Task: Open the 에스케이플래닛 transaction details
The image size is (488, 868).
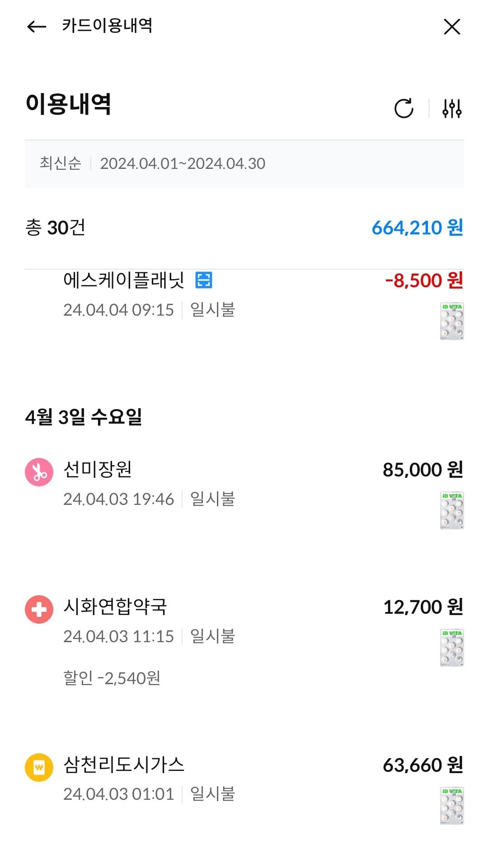Action: (124, 280)
